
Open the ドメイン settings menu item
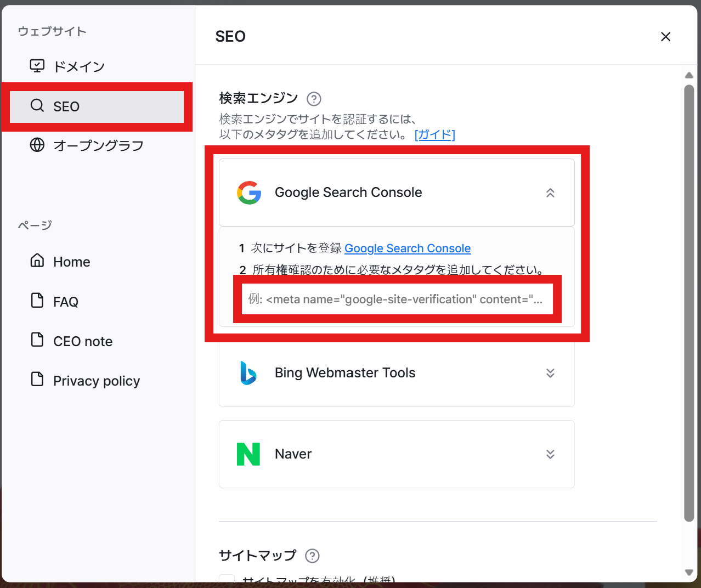97,66
